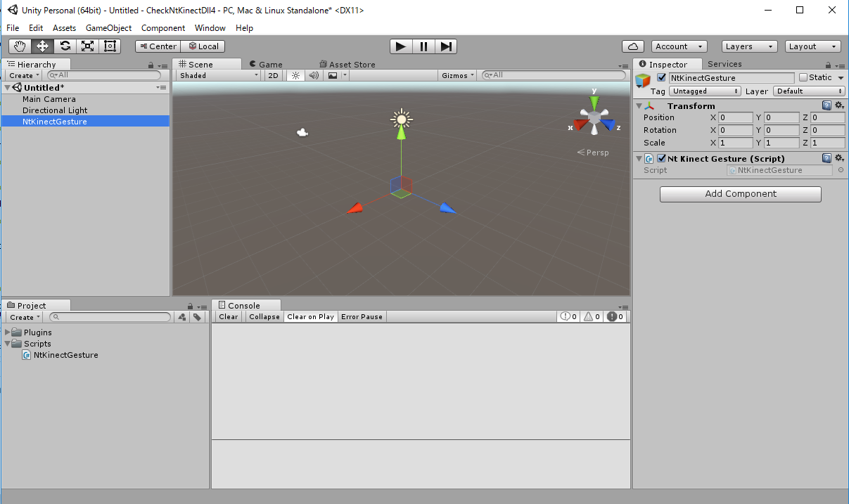Toggle scene audio speaker icon
Screen dimensions: 849x504
(314, 75)
